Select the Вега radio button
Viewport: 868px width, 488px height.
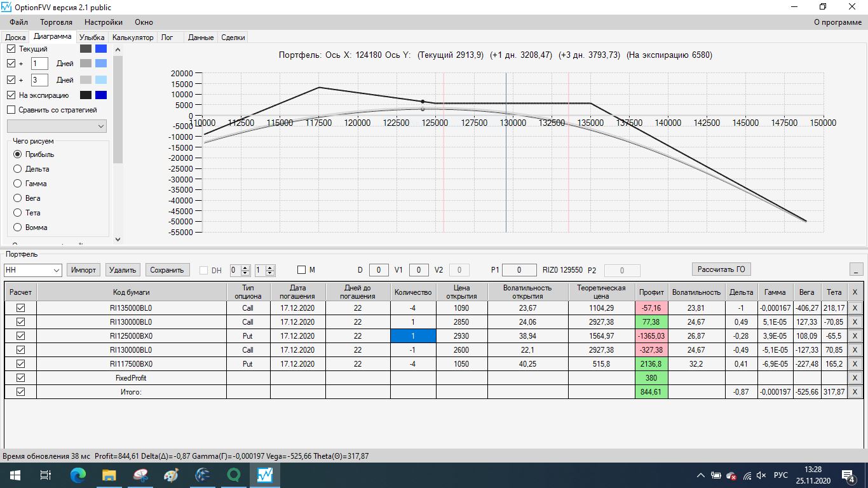pos(17,198)
